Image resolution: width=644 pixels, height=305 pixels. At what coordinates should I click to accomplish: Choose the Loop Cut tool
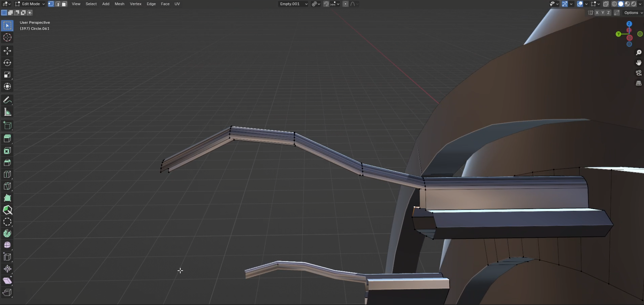tap(7, 174)
